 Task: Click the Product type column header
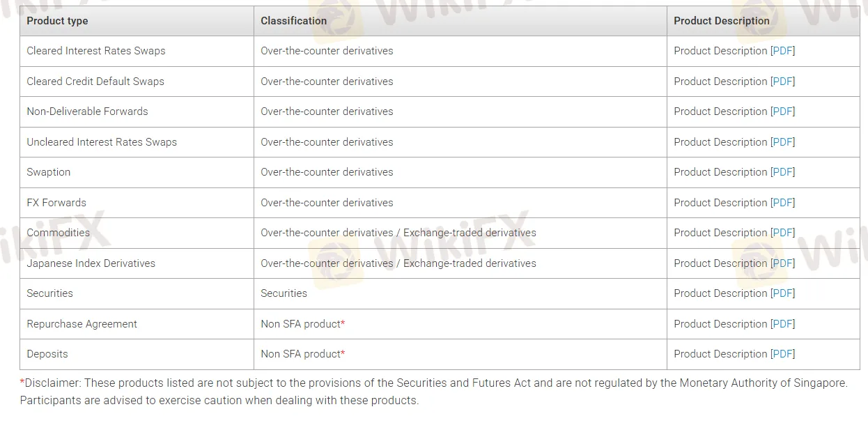pyautogui.click(x=137, y=21)
